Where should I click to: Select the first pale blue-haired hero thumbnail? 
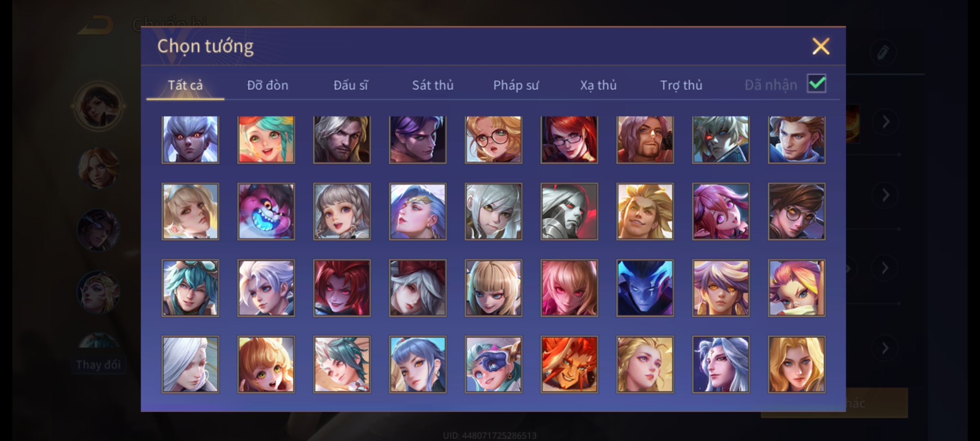click(x=190, y=140)
